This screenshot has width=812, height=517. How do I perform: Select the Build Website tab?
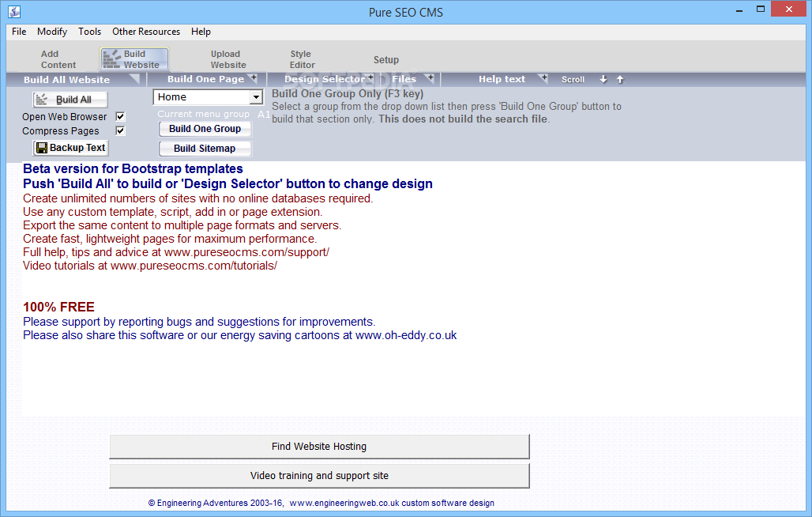(134, 59)
